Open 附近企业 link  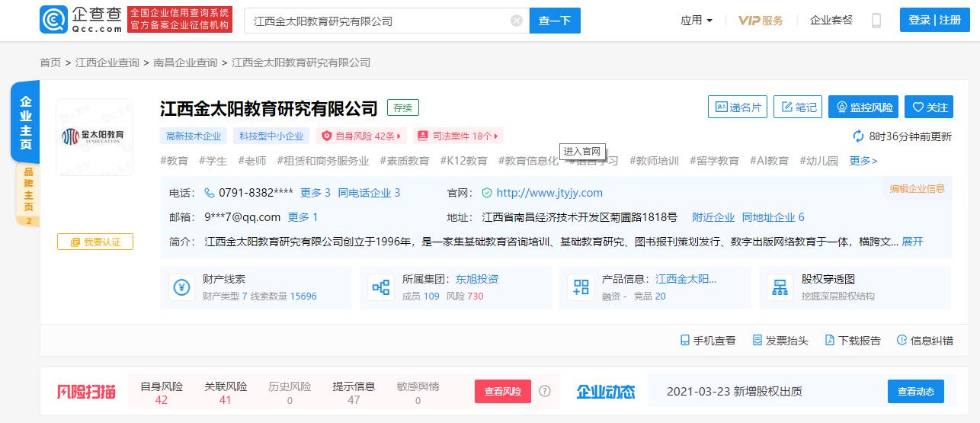[713, 217]
